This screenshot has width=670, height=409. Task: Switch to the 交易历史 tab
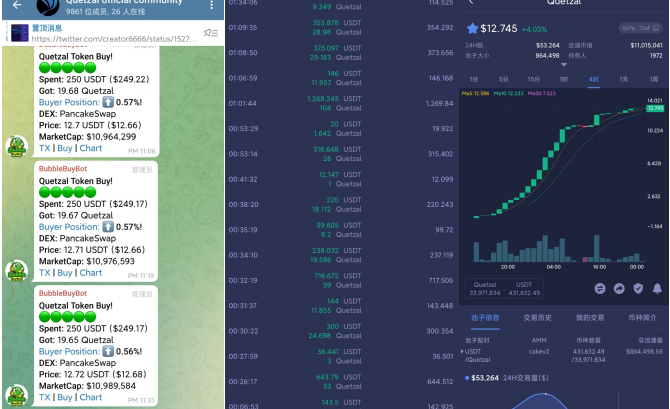tap(538, 318)
